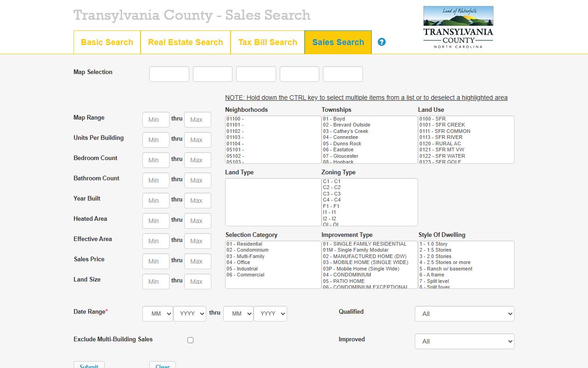Focus the Sales Price Min field
This screenshot has height=368, width=588.
(x=156, y=261)
